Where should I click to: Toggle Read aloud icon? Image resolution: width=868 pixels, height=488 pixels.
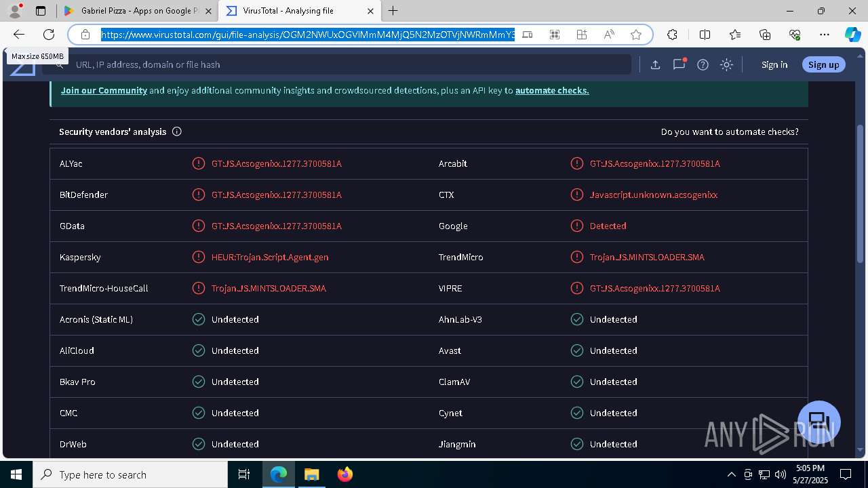609,35
